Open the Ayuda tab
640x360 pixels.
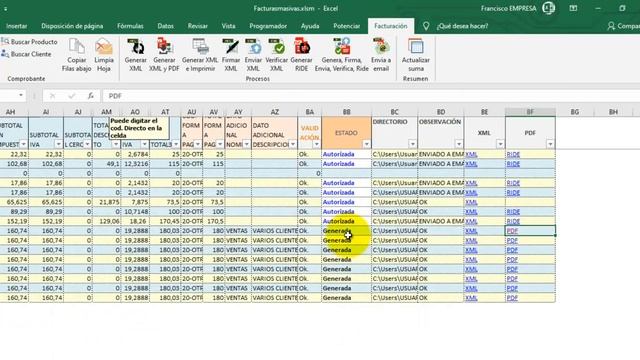(310, 26)
